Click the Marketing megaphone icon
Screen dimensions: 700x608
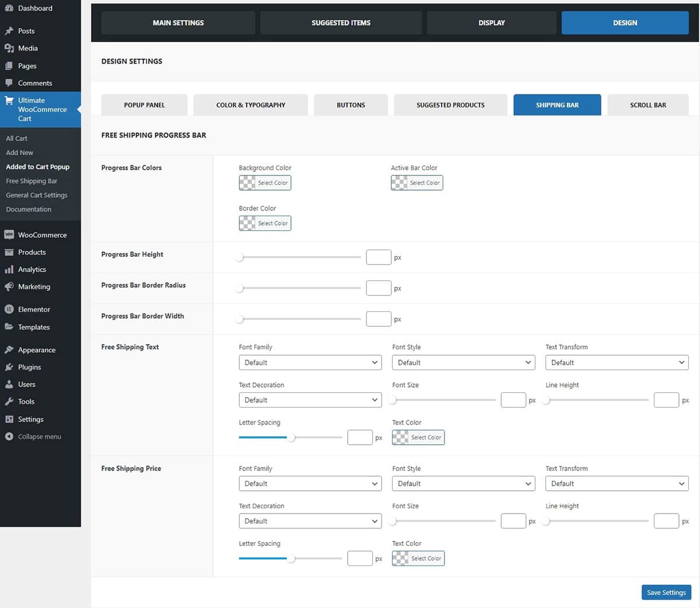point(9,287)
